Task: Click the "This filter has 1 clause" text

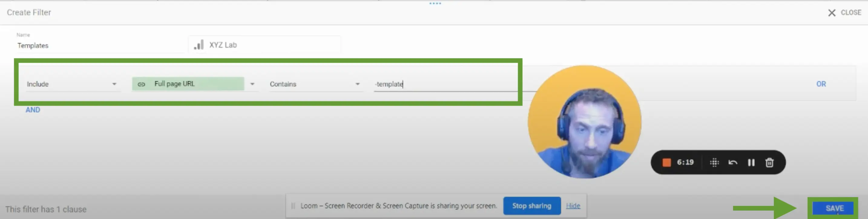Action: point(46,209)
